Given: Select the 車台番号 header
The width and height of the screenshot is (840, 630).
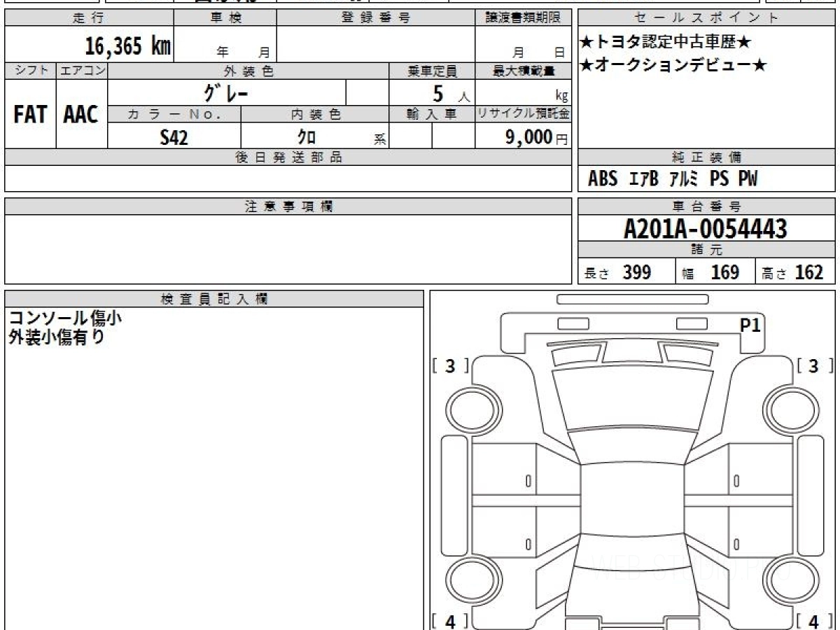Looking at the screenshot, I should coord(706,206).
